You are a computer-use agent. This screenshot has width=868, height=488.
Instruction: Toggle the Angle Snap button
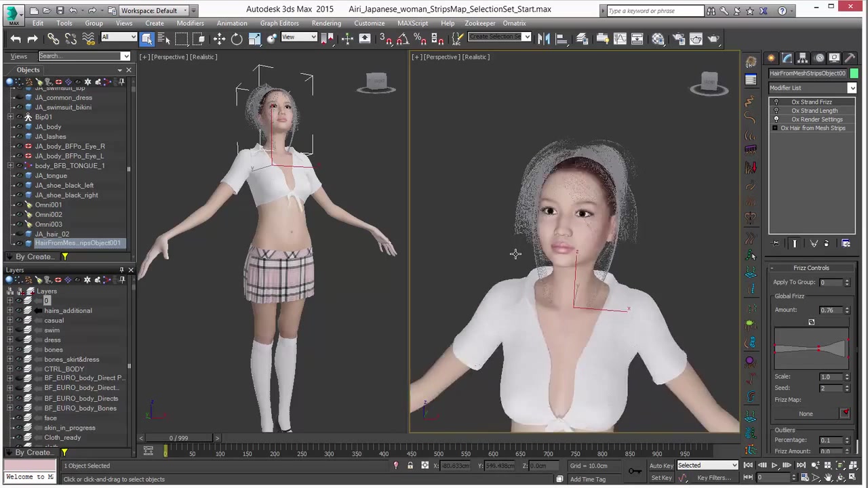pos(403,39)
